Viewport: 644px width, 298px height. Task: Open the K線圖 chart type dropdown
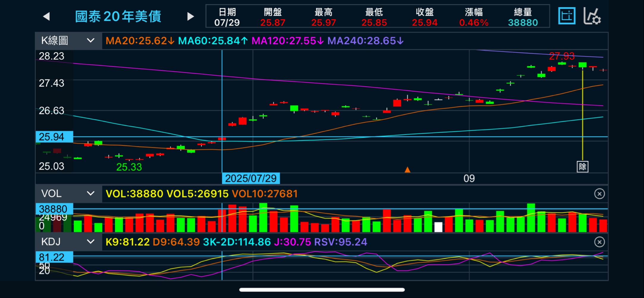click(x=68, y=41)
